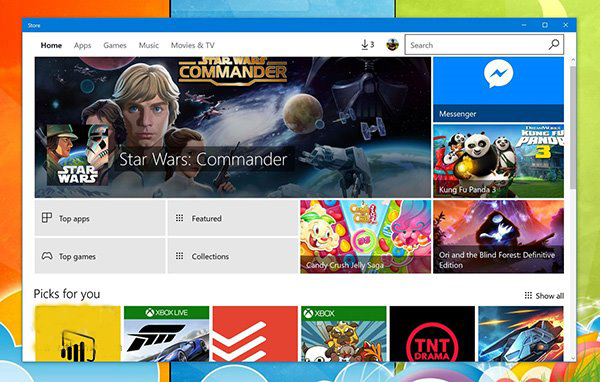Open the user account avatar
The image size is (600, 382).
(392, 45)
